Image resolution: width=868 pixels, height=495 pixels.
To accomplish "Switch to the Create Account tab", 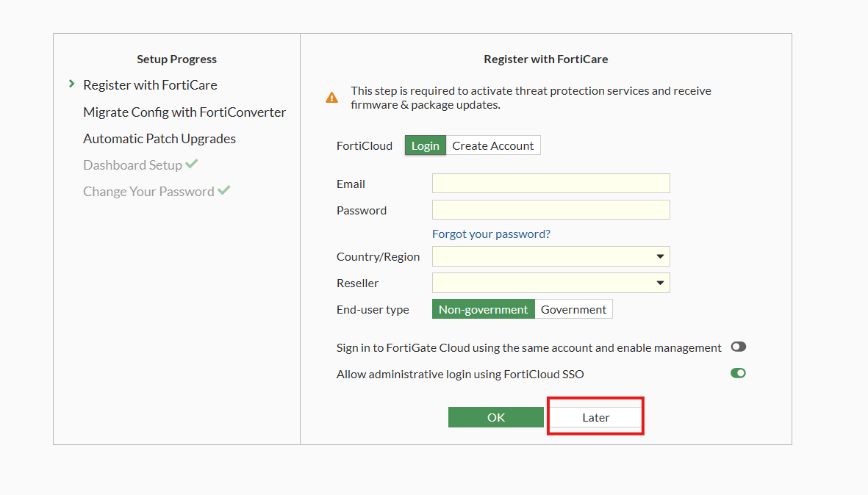I will click(492, 145).
